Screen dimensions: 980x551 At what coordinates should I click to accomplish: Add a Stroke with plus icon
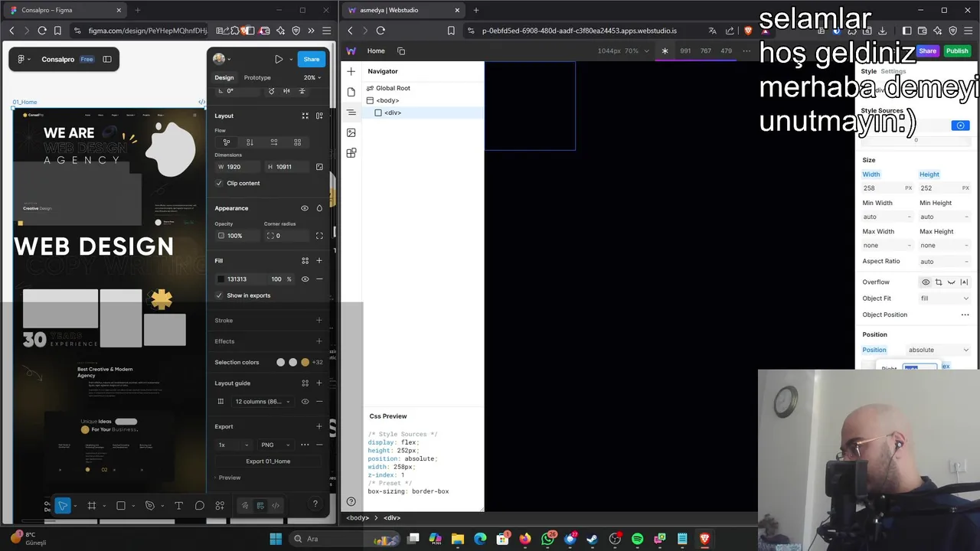point(319,320)
